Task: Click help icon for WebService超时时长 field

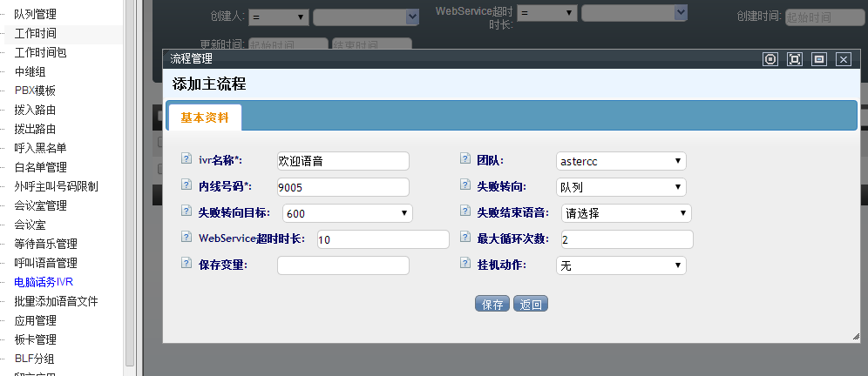Action: pos(186,238)
